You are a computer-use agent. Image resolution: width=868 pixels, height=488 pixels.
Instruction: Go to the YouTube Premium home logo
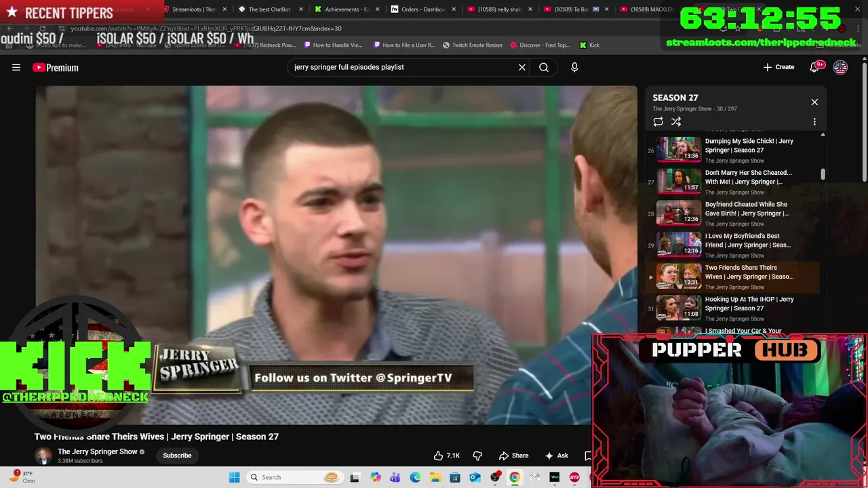(56, 67)
